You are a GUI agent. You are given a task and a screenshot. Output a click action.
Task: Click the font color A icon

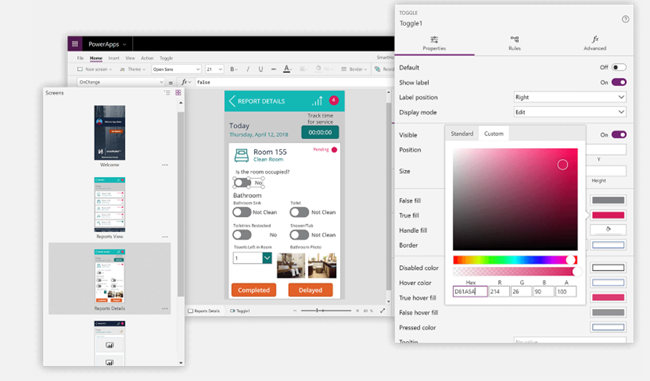pyautogui.click(x=287, y=69)
